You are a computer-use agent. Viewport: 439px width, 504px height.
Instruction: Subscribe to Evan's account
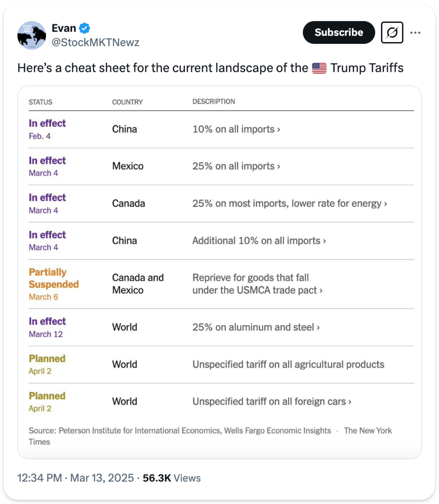tap(339, 32)
